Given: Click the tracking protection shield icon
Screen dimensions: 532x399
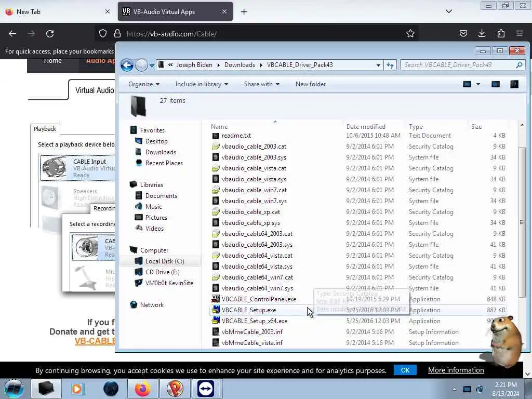Looking at the screenshot, I should pos(103,33).
